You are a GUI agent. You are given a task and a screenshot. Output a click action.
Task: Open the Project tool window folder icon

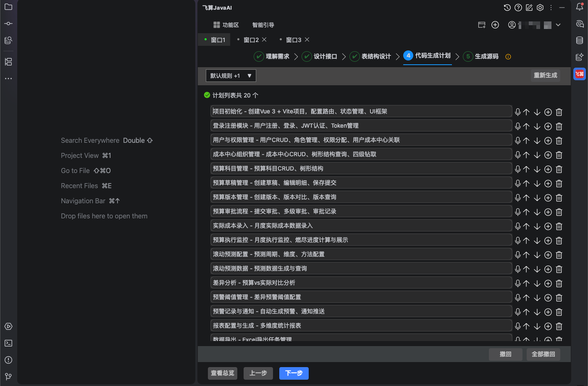point(8,7)
